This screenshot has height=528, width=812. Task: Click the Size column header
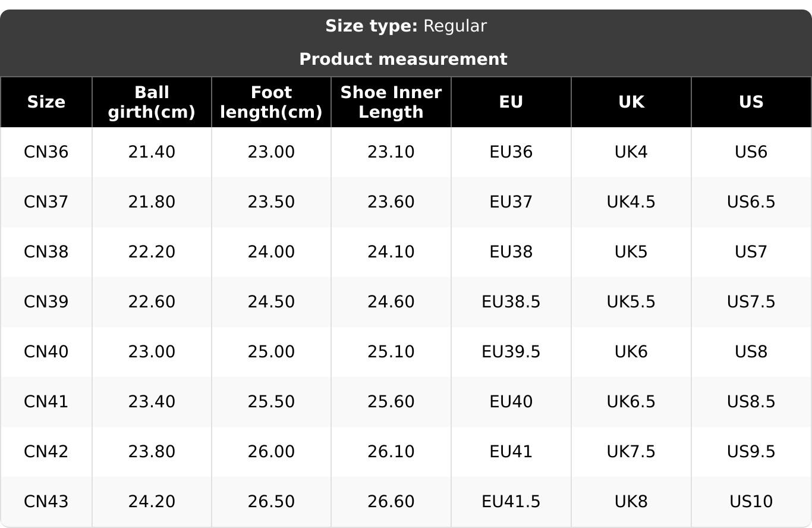pyautogui.click(x=46, y=102)
